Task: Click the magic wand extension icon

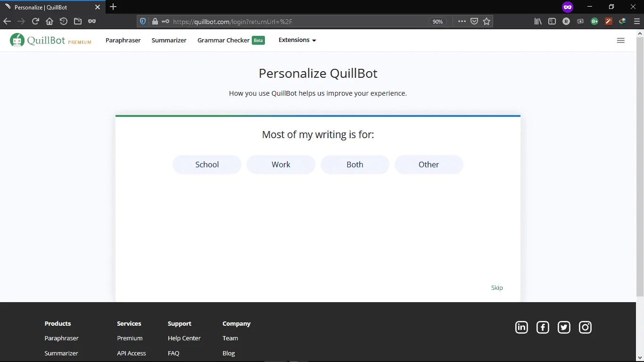Action: click(x=609, y=21)
